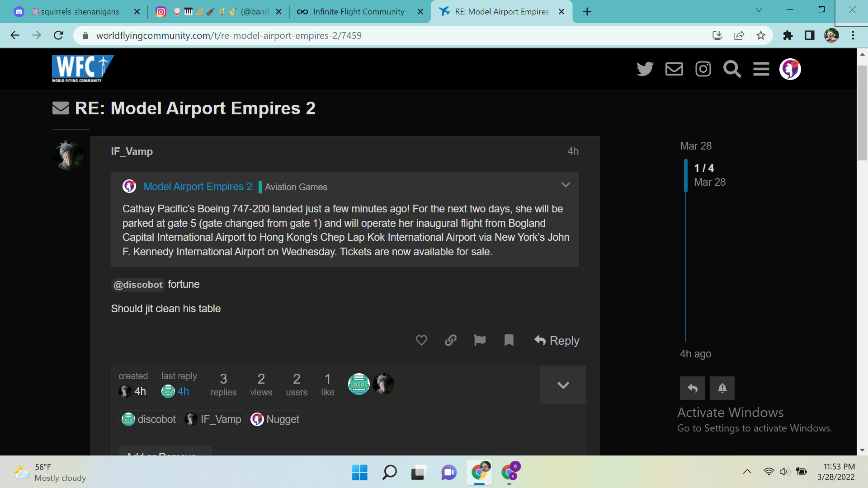The width and height of the screenshot is (868, 488).
Task: Open Windows taskbar search
Action: [x=389, y=473]
